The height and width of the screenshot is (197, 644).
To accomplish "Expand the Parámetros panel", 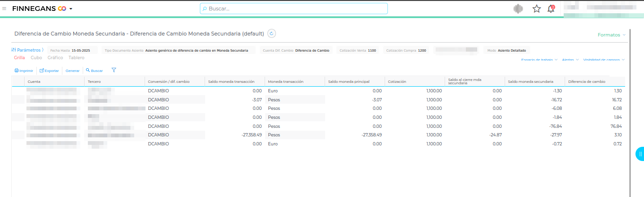I will (x=27, y=50).
